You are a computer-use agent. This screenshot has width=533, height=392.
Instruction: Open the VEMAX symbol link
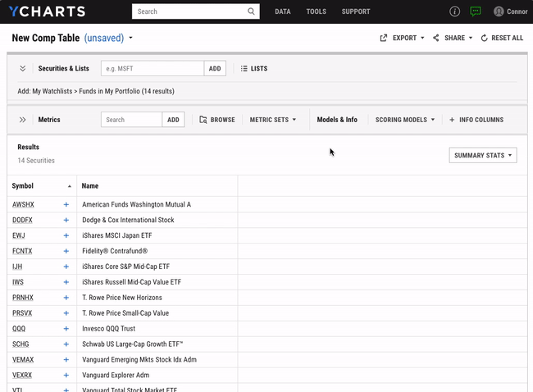pos(23,360)
